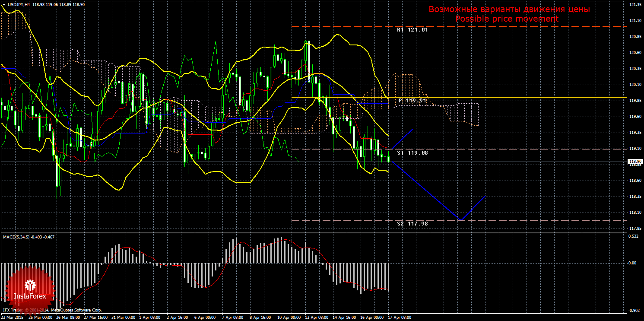Click the InstaForex gear logo
The width and height of the screenshot is (644, 321).
(30, 285)
